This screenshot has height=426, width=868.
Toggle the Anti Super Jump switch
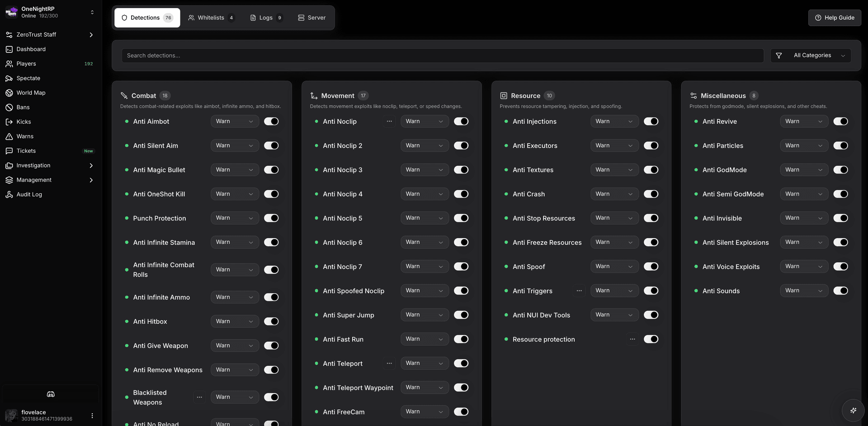point(461,315)
